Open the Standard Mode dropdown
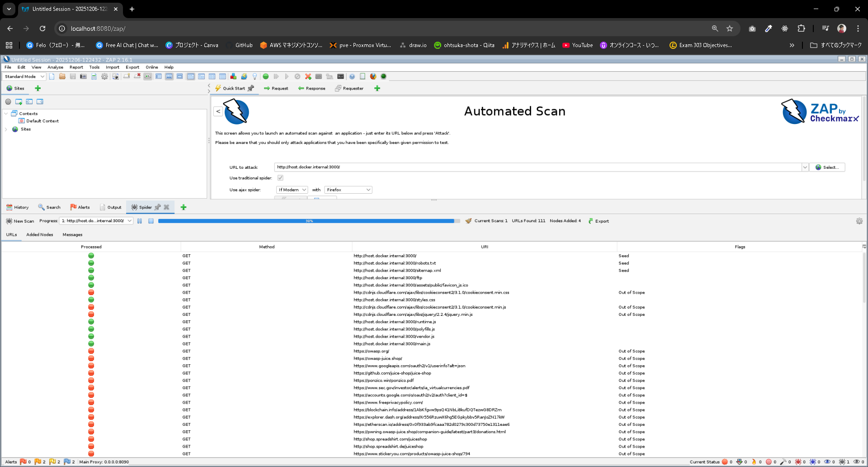Viewport: 868px width, 467px height. tap(24, 76)
